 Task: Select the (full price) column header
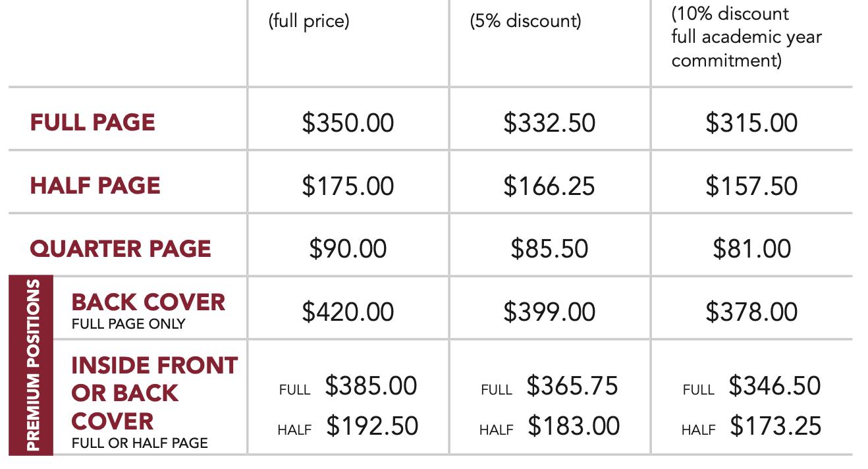309,21
